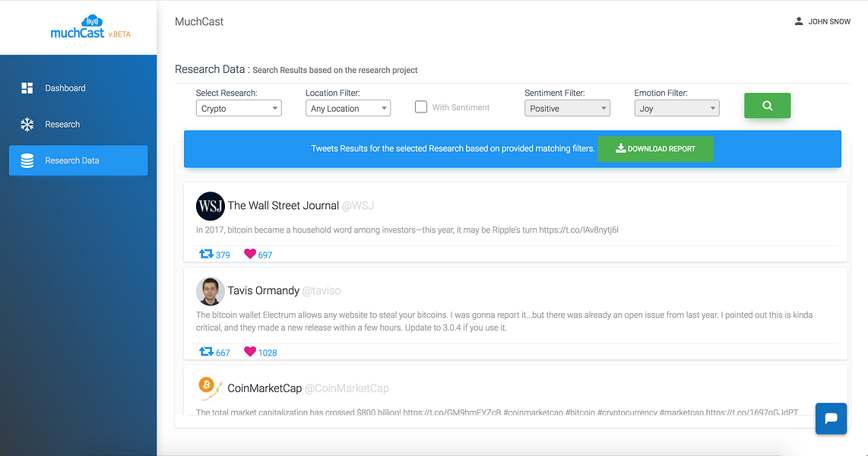
Task: Click the 'MuchCast' page title
Action: pyautogui.click(x=199, y=21)
